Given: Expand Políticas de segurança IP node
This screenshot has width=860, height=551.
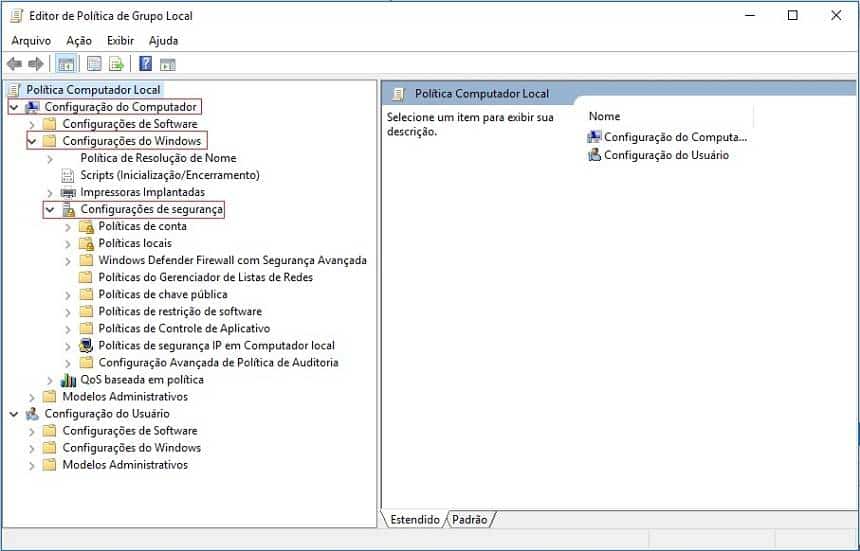Looking at the screenshot, I should (68, 346).
